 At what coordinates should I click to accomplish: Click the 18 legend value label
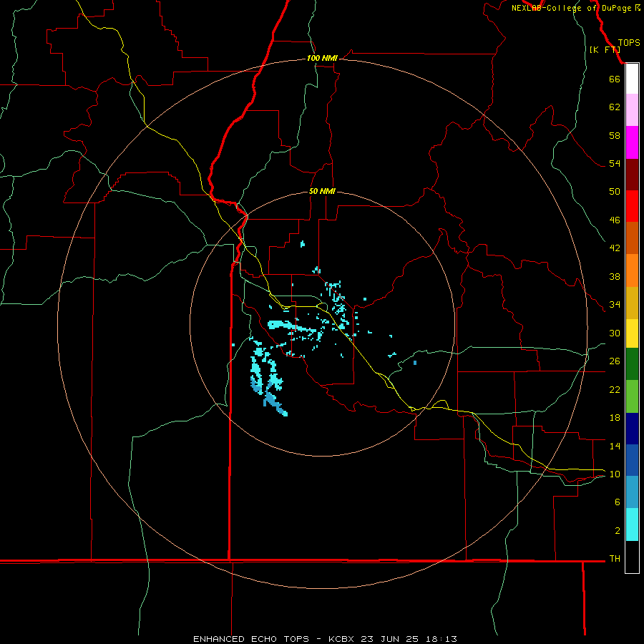coord(615,418)
